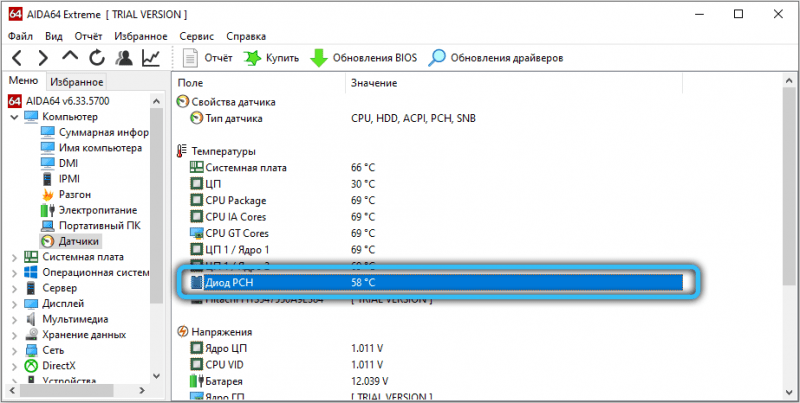800x403 pixels.
Task: Select the Диод PCH row
Action: click(x=436, y=283)
